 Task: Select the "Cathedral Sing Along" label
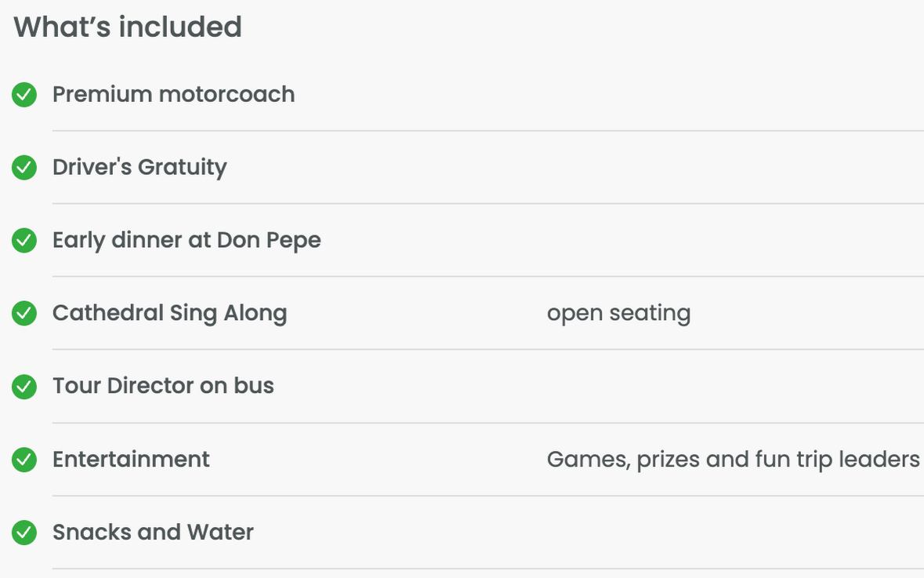[169, 313]
